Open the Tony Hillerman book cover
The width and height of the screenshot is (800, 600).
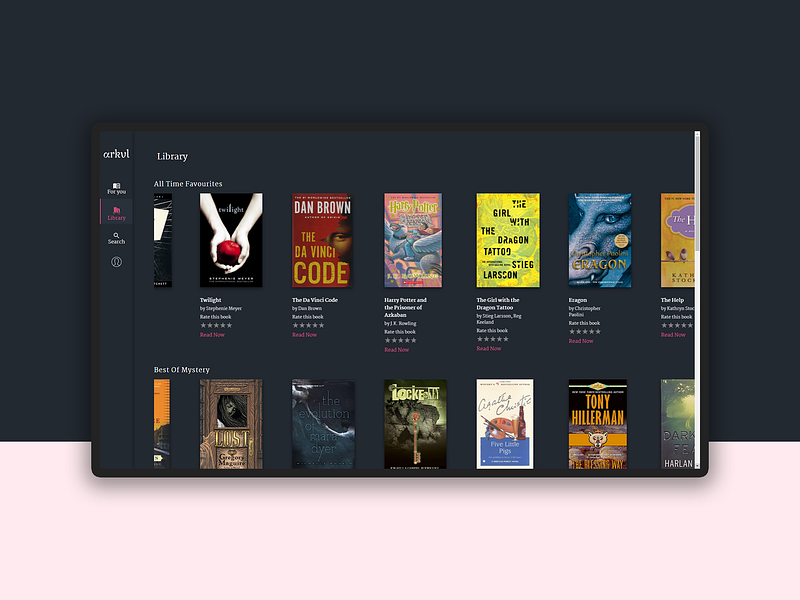pos(598,424)
